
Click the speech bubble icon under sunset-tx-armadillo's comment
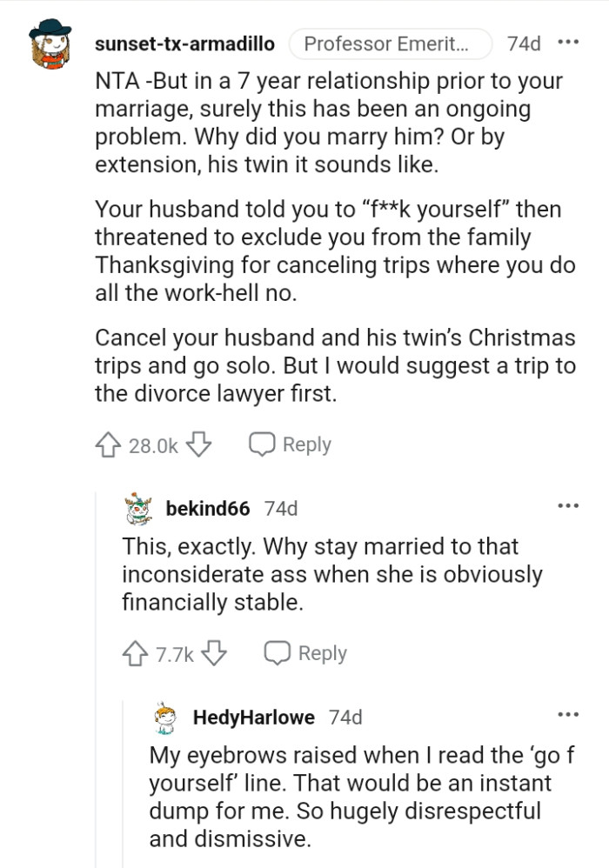[262, 444]
